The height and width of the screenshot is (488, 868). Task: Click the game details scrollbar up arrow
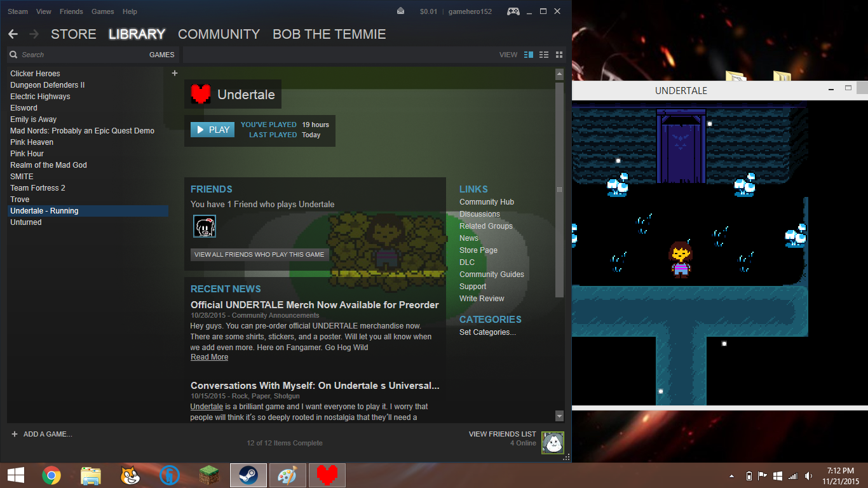[x=559, y=74]
